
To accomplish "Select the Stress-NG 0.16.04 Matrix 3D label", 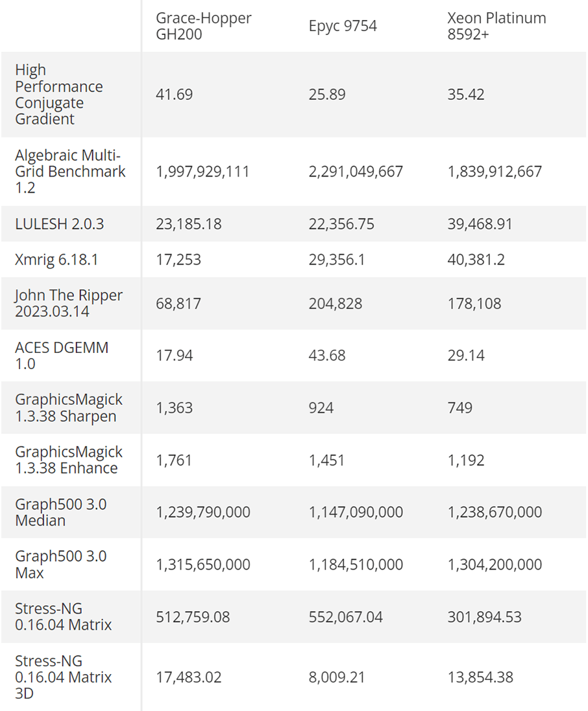I will pos(64,677).
